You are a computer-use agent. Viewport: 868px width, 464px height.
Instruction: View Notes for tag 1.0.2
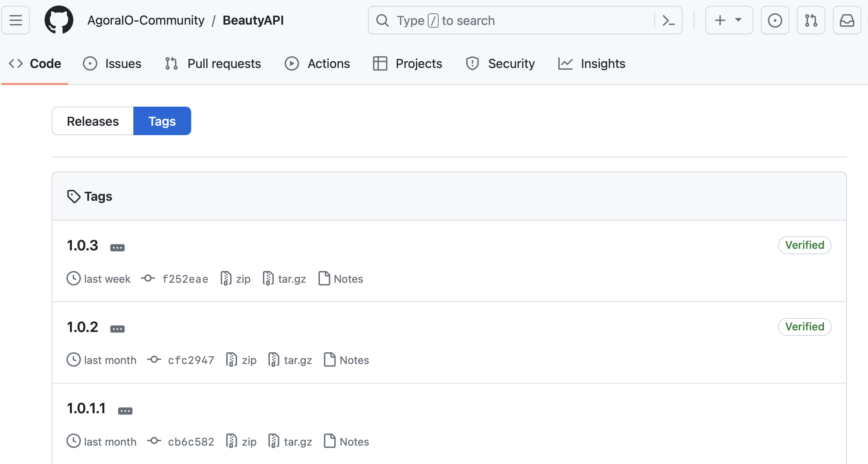347,360
